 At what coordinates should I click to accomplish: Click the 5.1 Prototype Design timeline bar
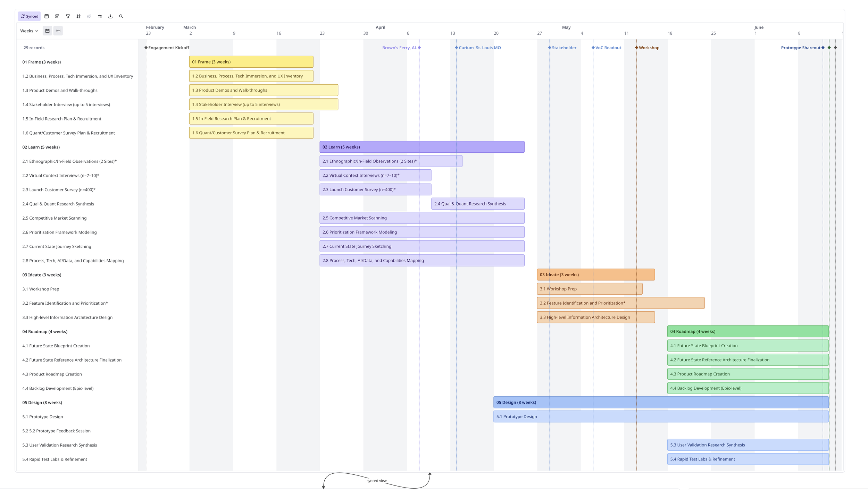[x=661, y=416]
